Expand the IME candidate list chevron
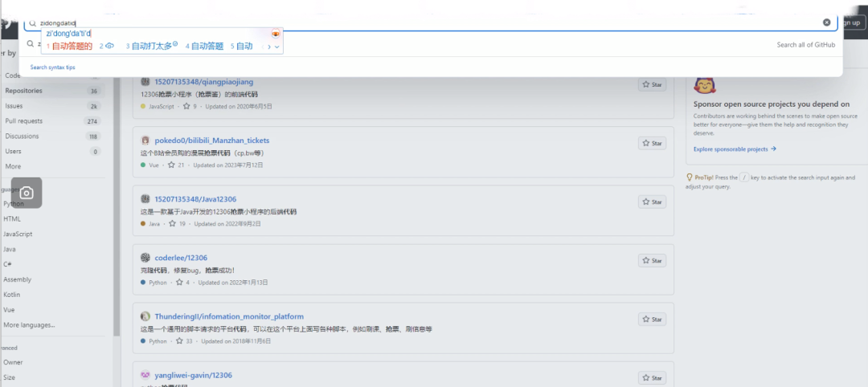This screenshot has height=387, width=868. [276, 47]
